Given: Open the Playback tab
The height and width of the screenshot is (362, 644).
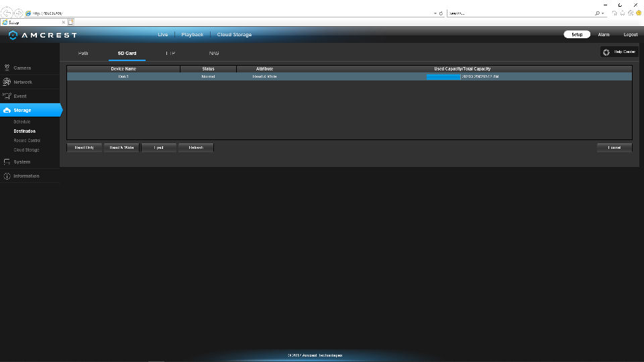Looking at the screenshot, I should pos(193,34).
